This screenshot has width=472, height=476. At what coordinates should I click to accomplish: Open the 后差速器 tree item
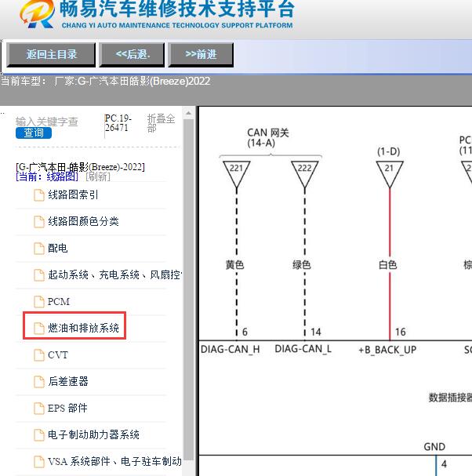point(68,382)
